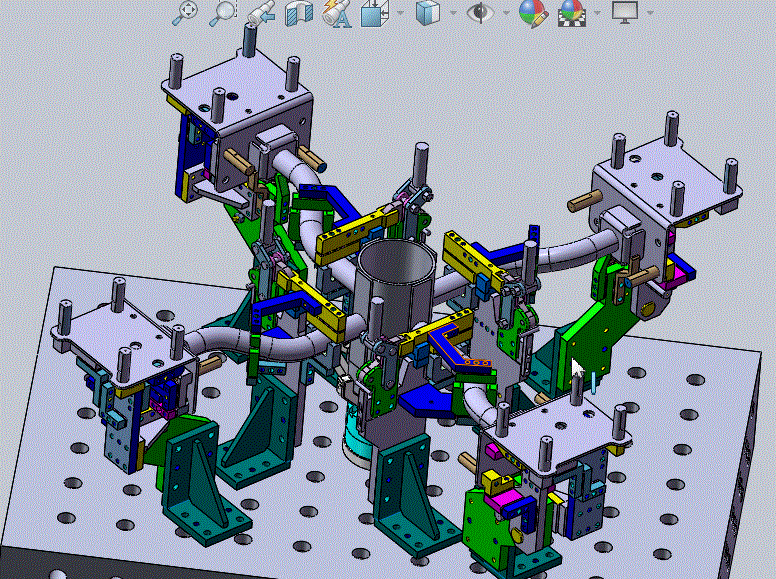Click the Display Style cube icon
Image resolution: width=776 pixels, height=579 pixels.
pyautogui.click(x=427, y=13)
